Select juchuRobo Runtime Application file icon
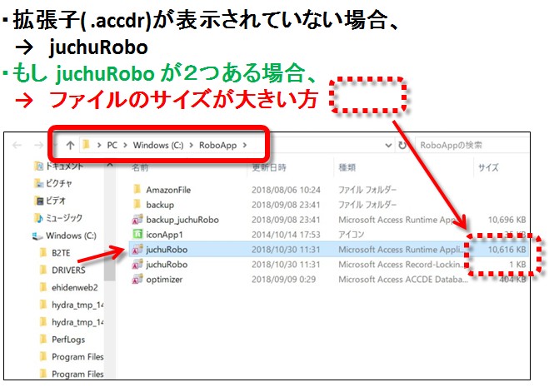This screenshot has width=549, height=392. [x=137, y=249]
